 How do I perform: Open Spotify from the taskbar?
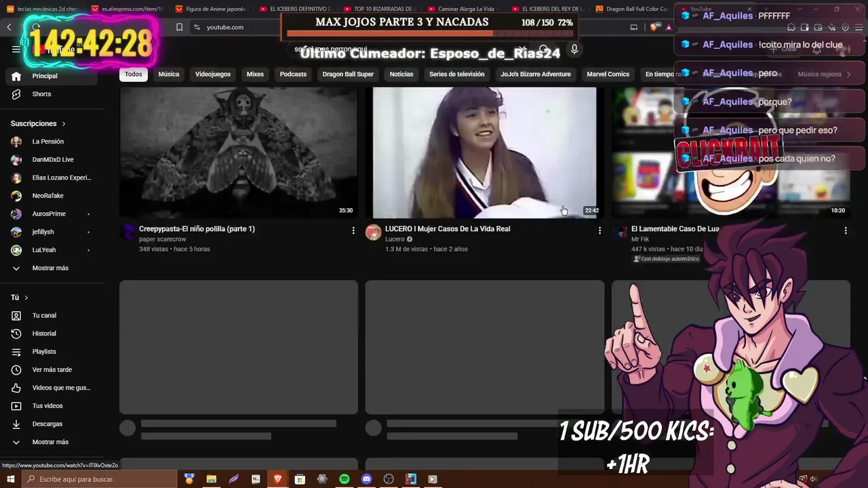(x=344, y=479)
